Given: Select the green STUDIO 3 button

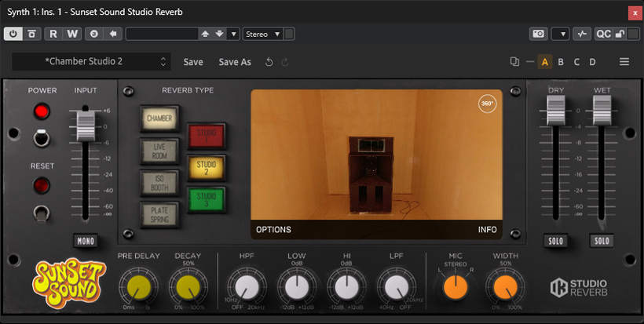Looking at the screenshot, I should tap(207, 200).
